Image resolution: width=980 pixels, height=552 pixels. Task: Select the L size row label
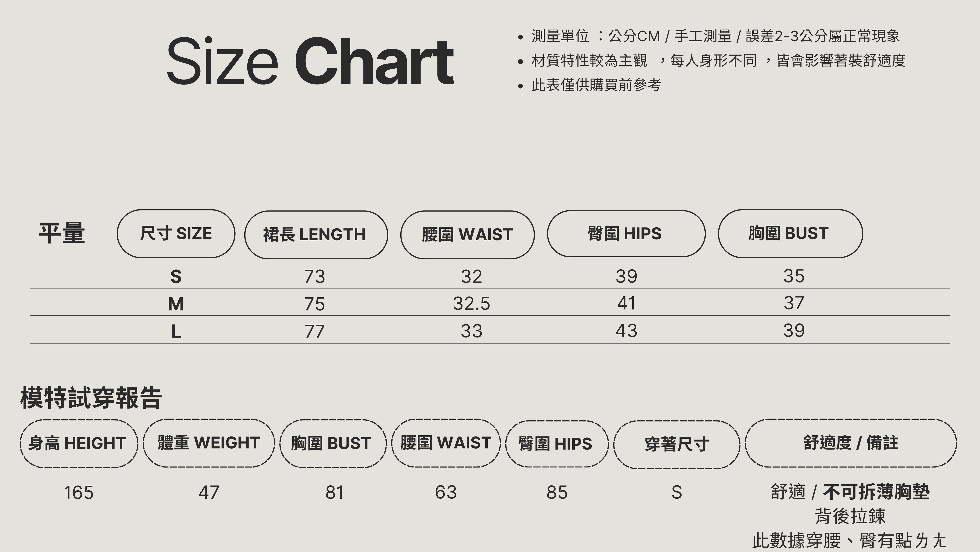pos(176,332)
